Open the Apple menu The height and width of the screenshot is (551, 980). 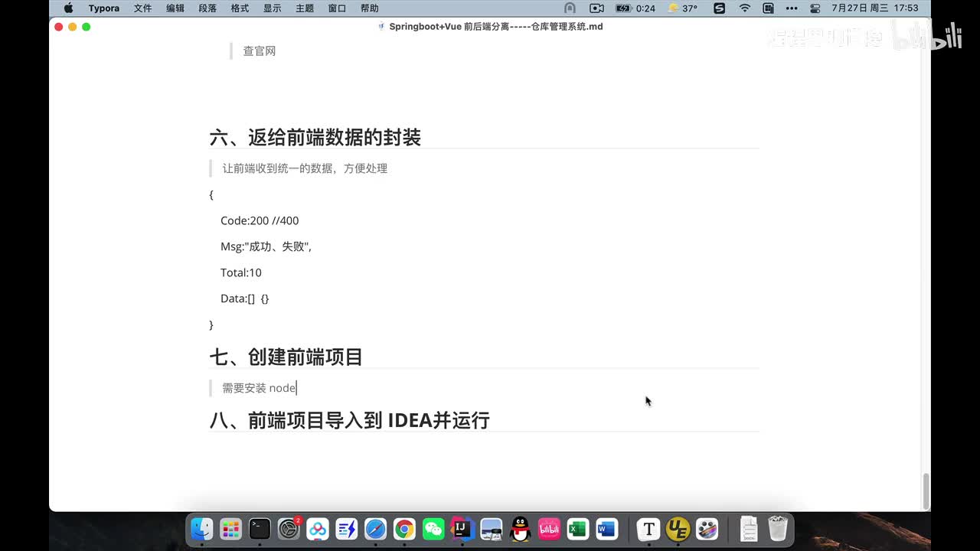tap(68, 8)
